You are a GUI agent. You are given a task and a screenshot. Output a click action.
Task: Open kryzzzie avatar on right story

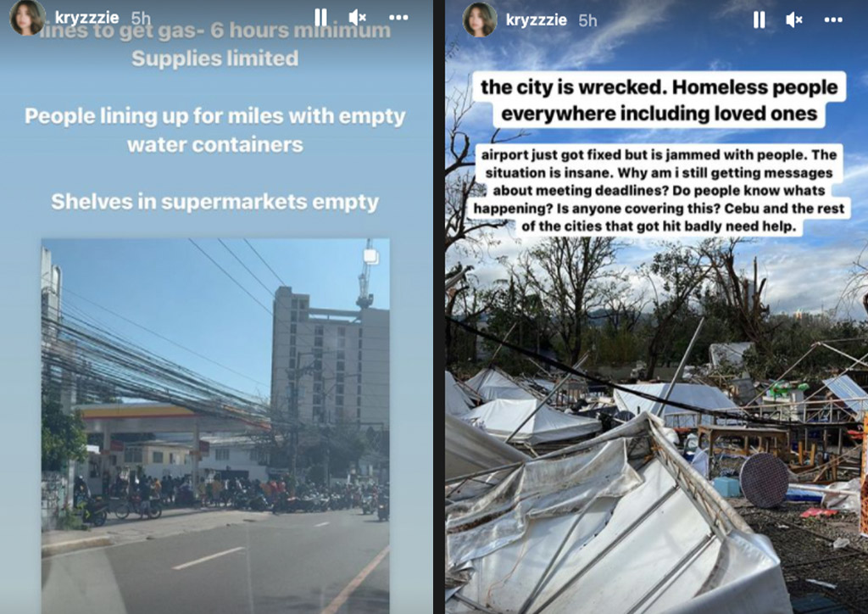[480, 20]
